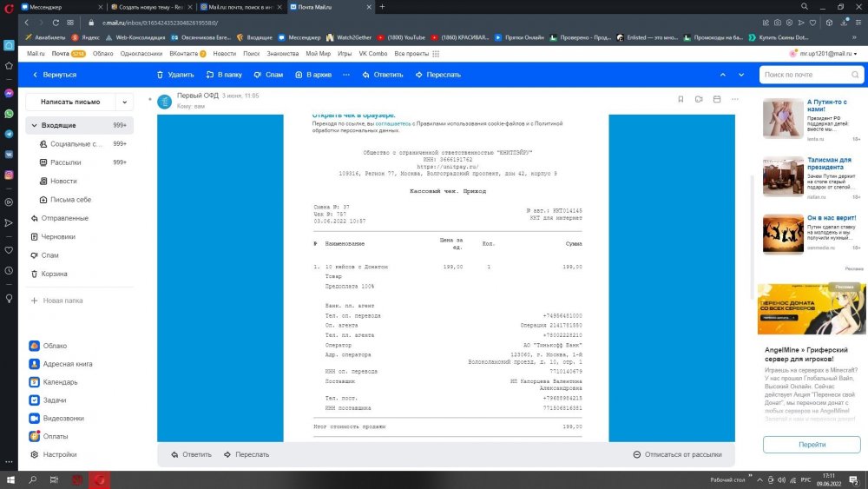This screenshot has height=489, width=868.
Task: Open Облако cloud service icon
Action: [x=35, y=346]
